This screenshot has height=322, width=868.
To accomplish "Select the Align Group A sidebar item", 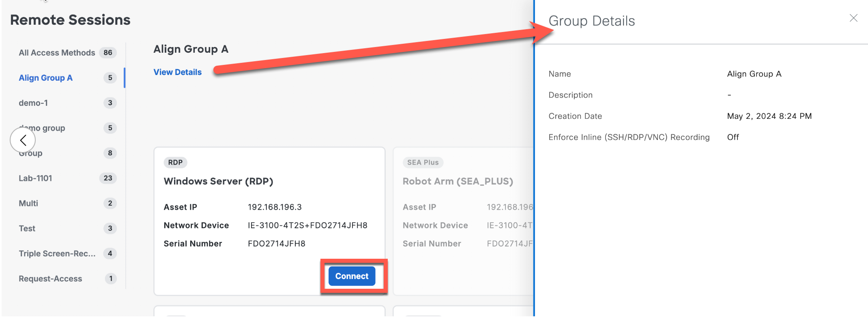I will 45,78.
